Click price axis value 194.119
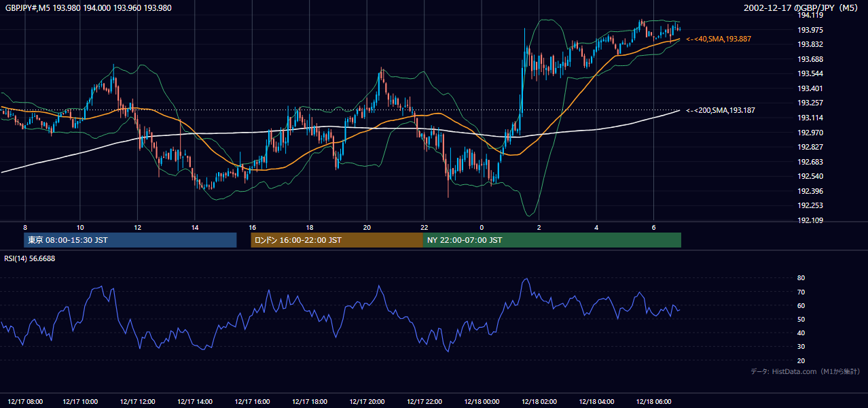The width and height of the screenshot is (868, 408). [x=810, y=15]
